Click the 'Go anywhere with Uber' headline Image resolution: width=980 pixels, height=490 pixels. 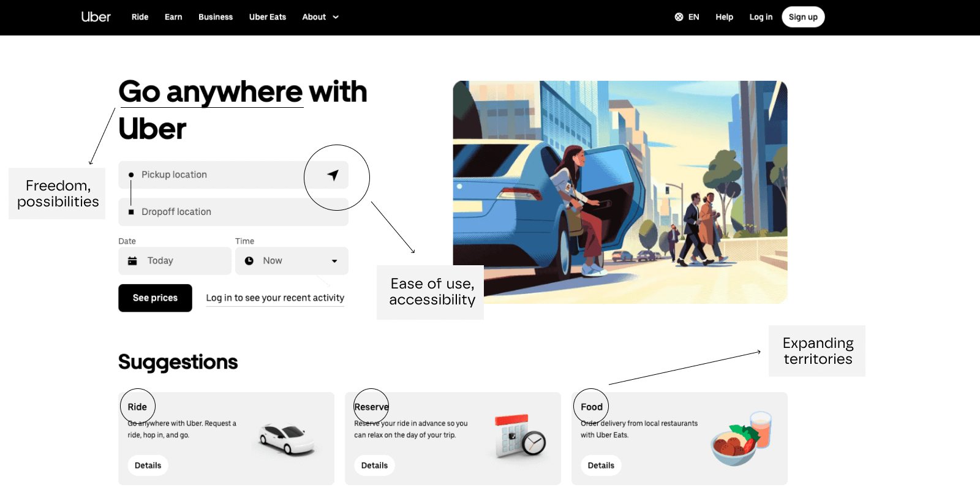[x=243, y=110]
